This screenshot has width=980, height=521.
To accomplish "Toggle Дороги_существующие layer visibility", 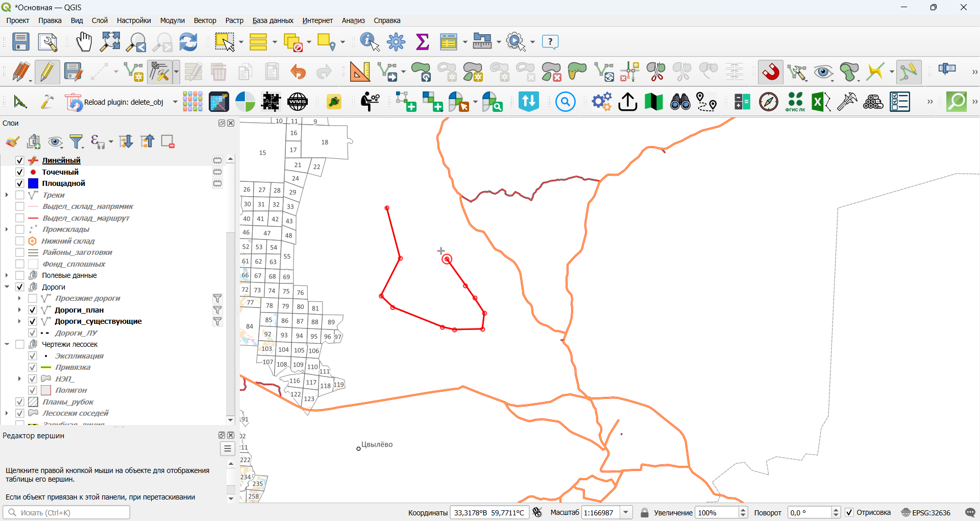I will [x=32, y=321].
